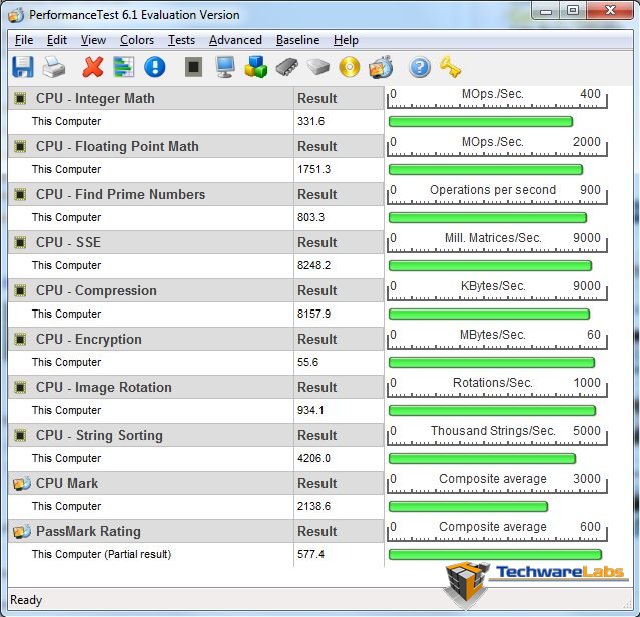Open the Help menu
This screenshot has height=617, width=640.
click(x=346, y=40)
